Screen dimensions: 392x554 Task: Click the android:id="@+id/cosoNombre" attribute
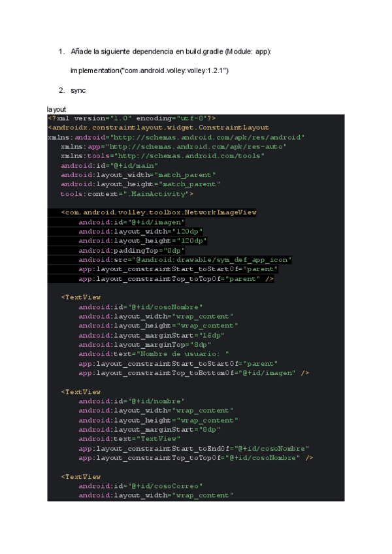coord(140,307)
